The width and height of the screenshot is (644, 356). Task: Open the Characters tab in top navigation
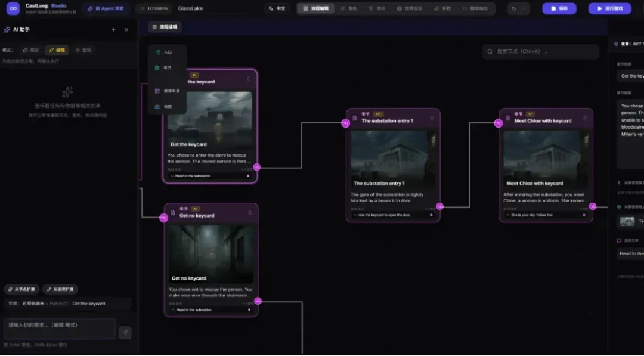click(x=349, y=8)
